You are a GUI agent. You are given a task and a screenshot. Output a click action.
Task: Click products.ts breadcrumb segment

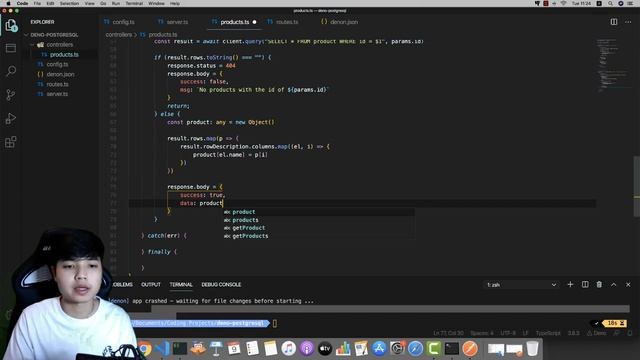[162, 35]
